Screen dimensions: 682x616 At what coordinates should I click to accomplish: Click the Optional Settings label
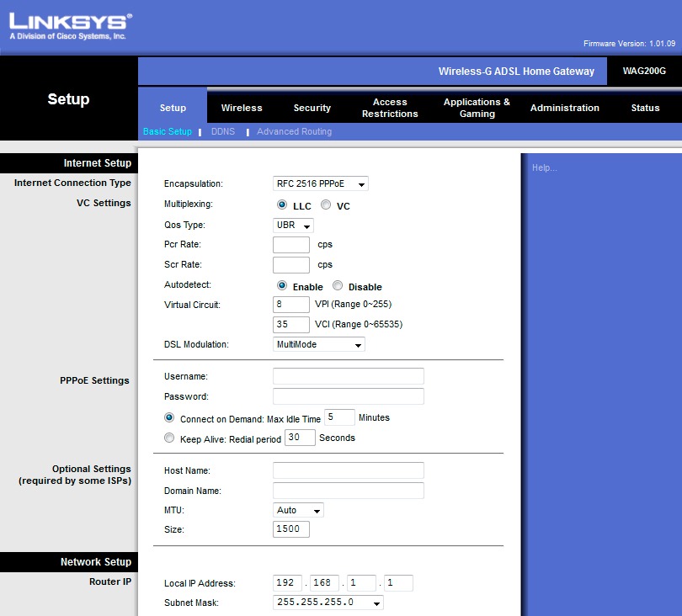[x=75, y=475]
